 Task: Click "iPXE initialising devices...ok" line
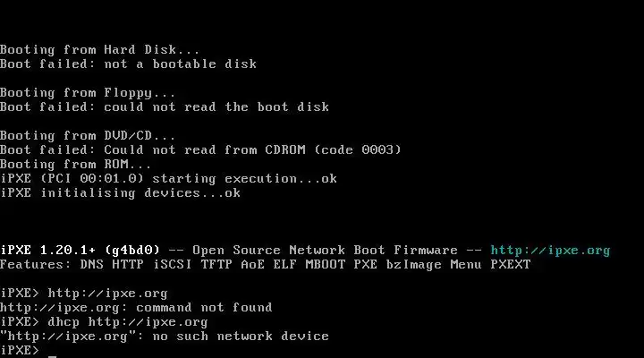pyautogui.click(x=121, y=193)
